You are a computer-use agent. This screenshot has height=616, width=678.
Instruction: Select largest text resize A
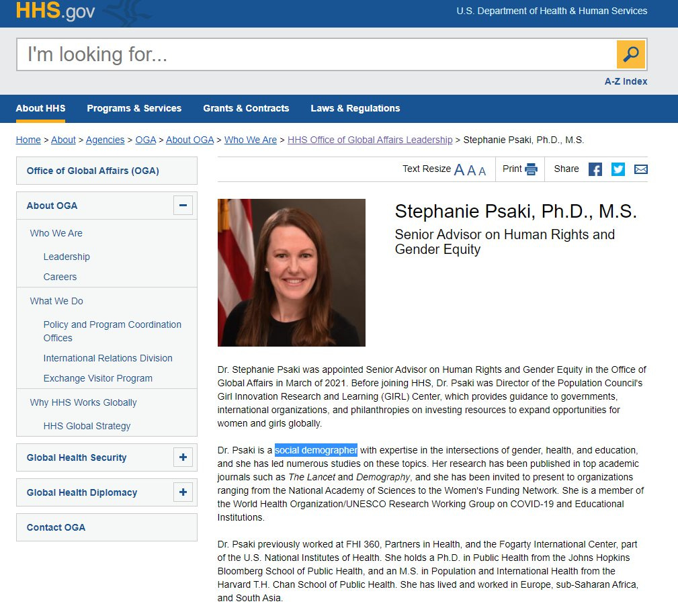click(x=459, y=170)
